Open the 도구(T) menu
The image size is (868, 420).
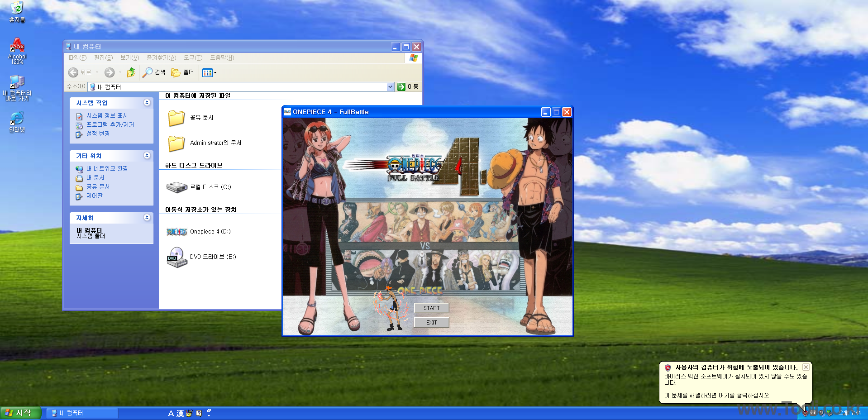point(193,58)
